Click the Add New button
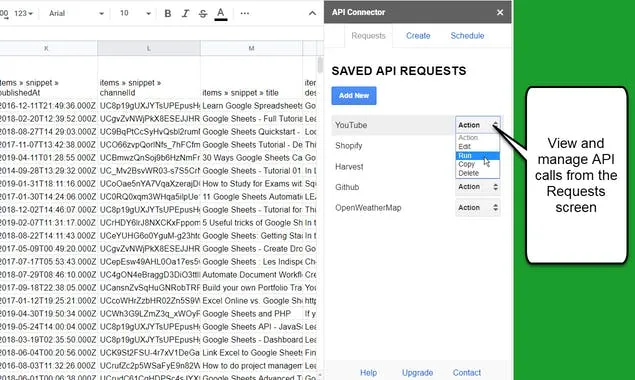This screenshot has height=380, width=635. (354, 96)
